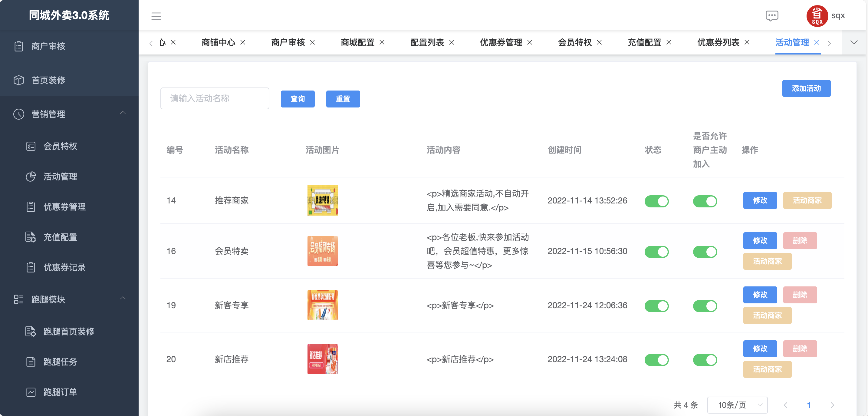
Task: Click 修改 for 推荐商家 row
Action: tap(760, 200)
